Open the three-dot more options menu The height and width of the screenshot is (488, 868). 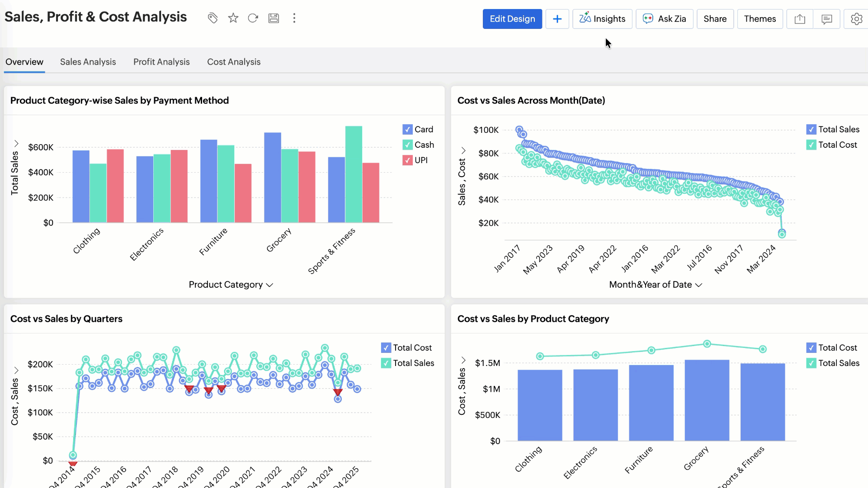point(294,18)
